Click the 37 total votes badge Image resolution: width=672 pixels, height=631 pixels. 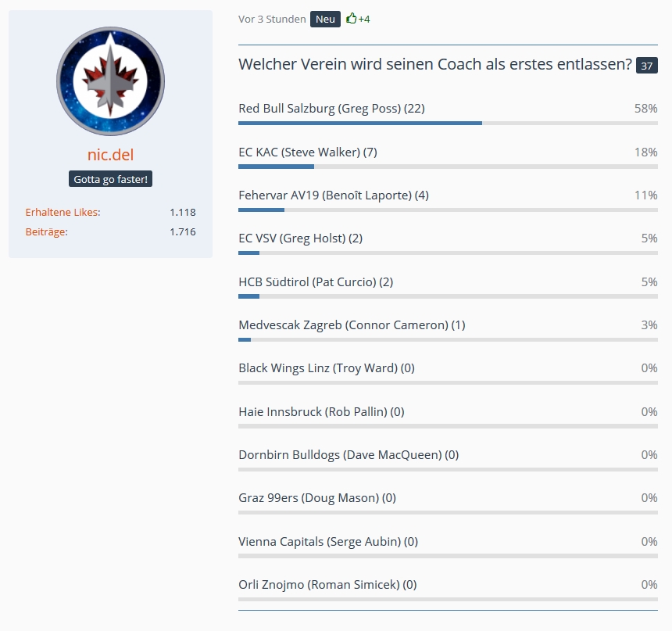coord(646,66)
